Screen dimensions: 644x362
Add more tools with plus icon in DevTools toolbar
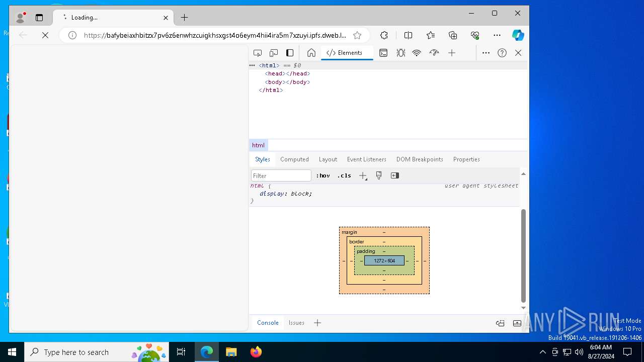[x=452, y=53]
